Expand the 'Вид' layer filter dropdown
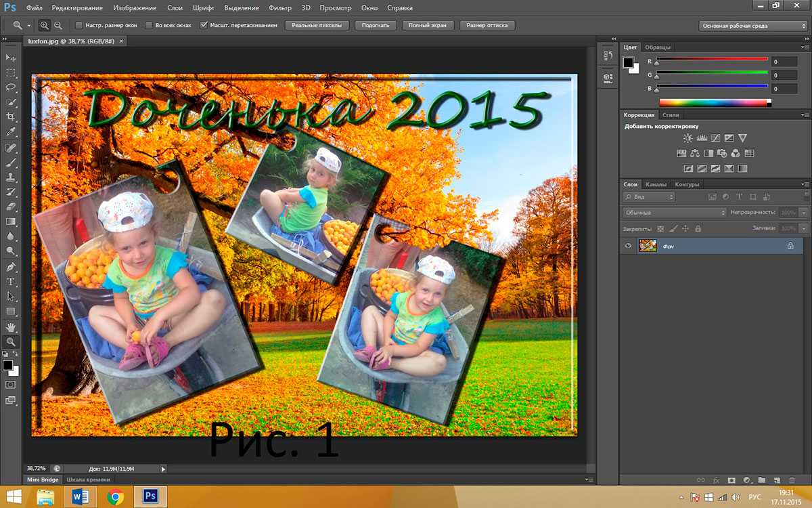The height and width of the screenshot is (508, 812). (x=648, y=197)
